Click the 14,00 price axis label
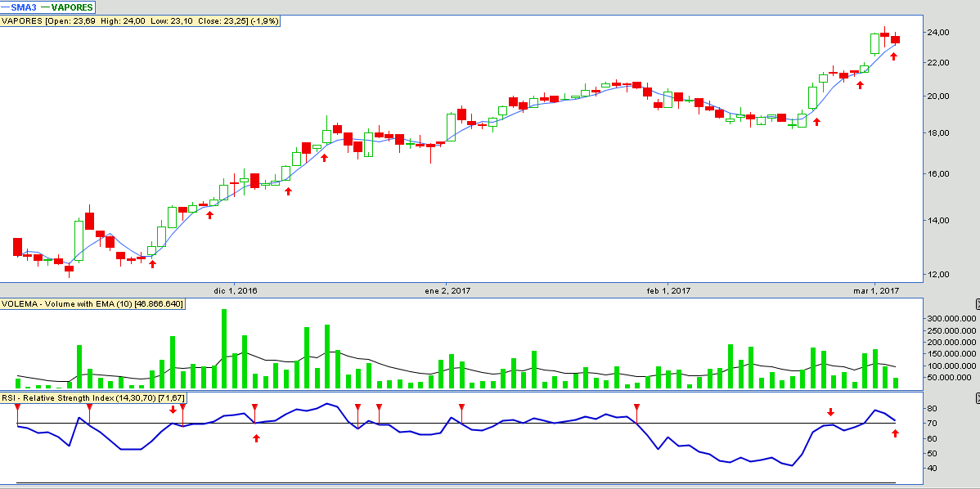The height and width of the screenshot is (489, 980). [x=939, y=220]
